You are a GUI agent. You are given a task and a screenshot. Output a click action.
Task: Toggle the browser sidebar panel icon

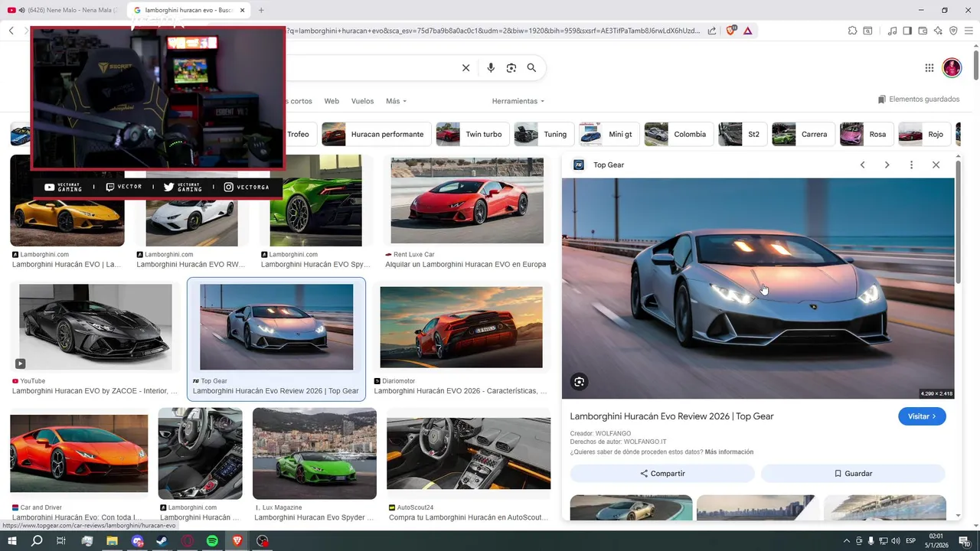[907, 31]
